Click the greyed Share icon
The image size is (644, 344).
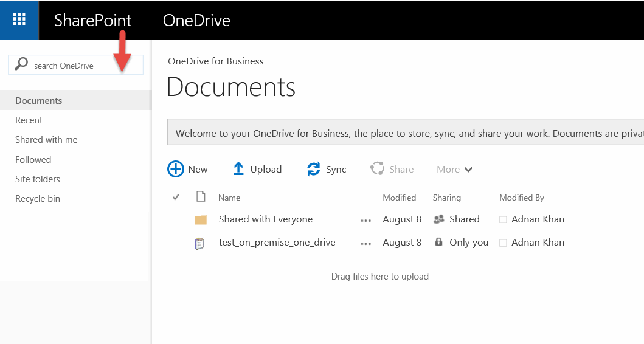[377, 169]
